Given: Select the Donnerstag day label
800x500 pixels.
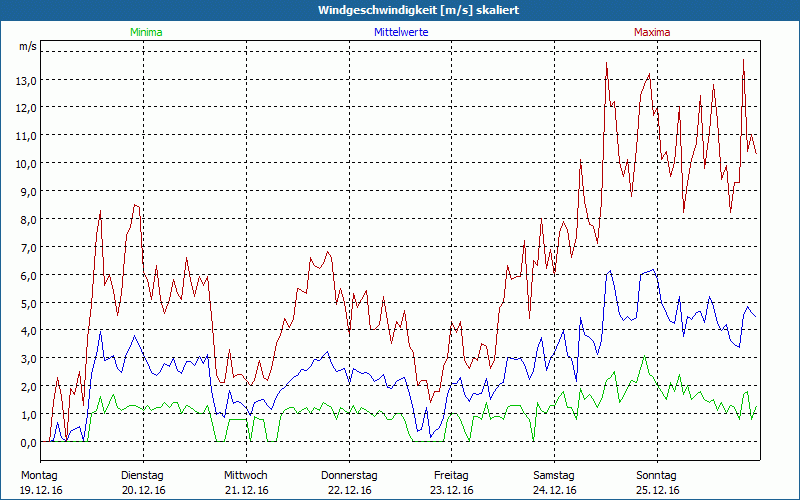Looking at the screenshot, I should pos(348,475).
